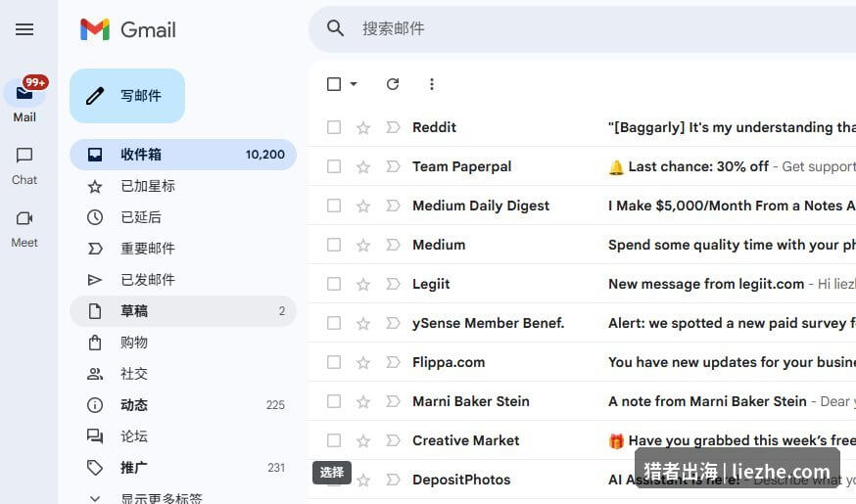Open Meet in the side rail

pyautogui.click(x=24, y=229)
